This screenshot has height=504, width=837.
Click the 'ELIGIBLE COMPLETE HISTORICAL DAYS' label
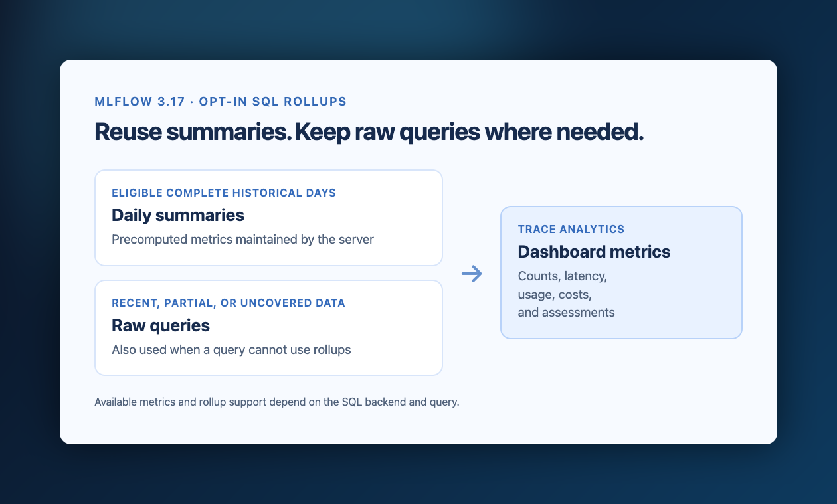click(224, 193)
